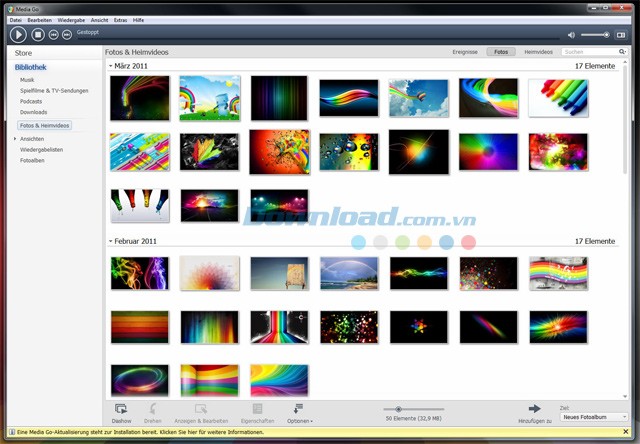Click the Previous track button
This screenshot has height=444, width=640.
[x=52, y=34]
